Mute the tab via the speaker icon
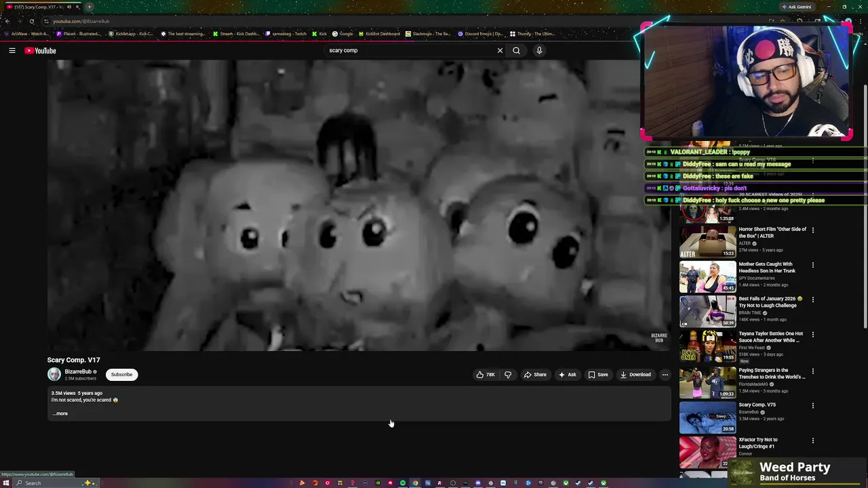This screenshot has height=488, width=868. (x=68, y=7)
